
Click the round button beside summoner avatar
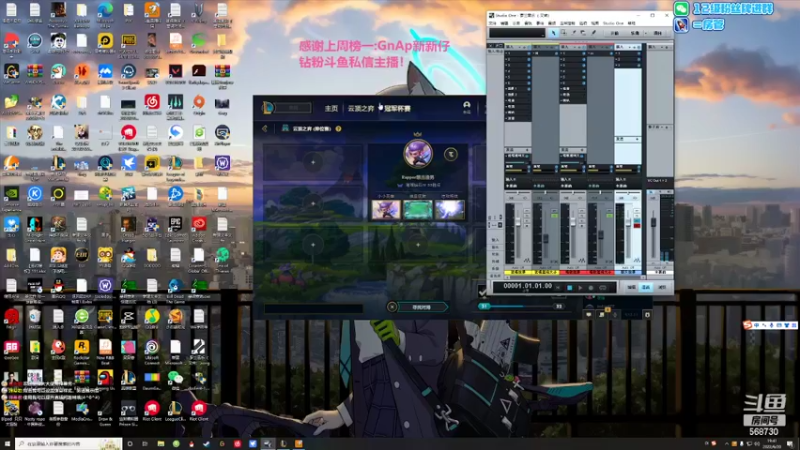(451, 154)
